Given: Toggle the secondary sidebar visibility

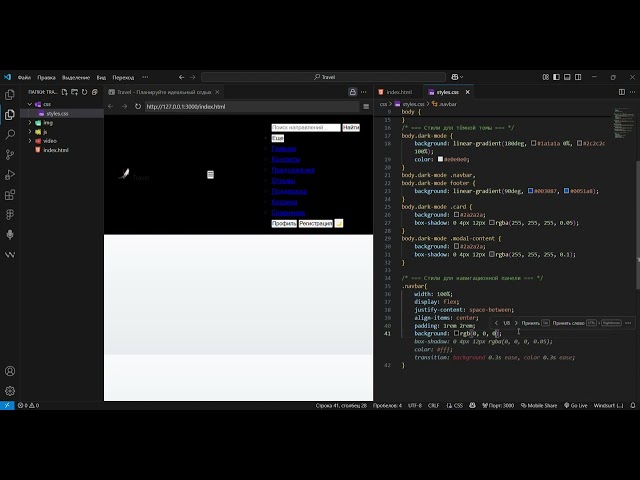Looking at the screenshot, I should 578,77.
